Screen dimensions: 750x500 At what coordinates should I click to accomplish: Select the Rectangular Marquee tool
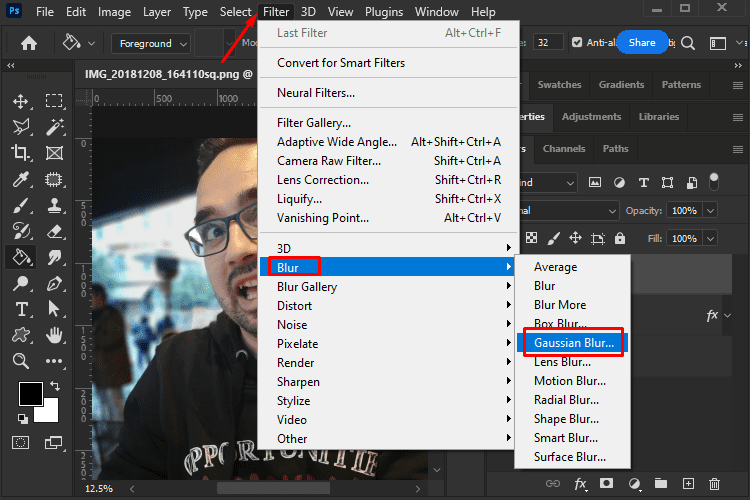pyautogui.click(x=54, y=101)
